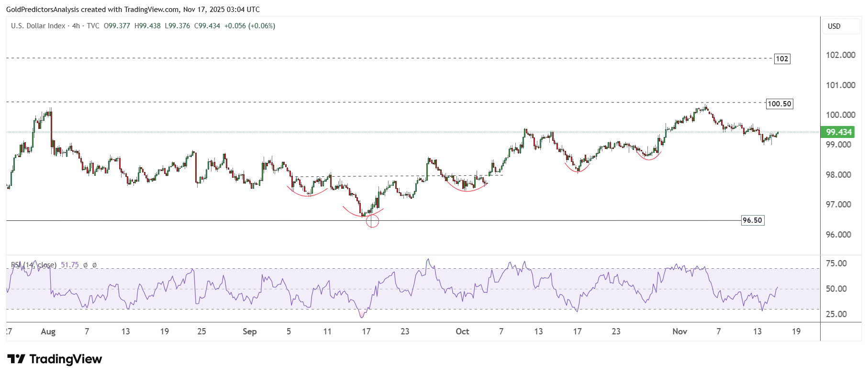Click the red circle marking the chart low
This screenshot has height=377, width=868.
click(x=372, y=221)
